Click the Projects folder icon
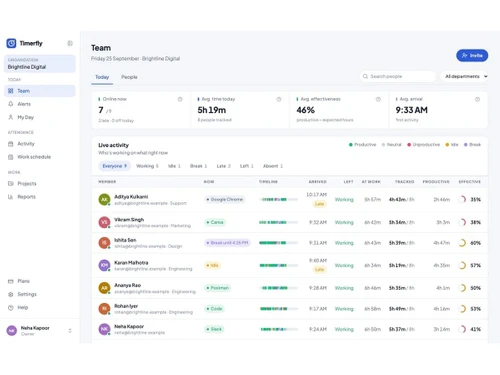The width and height of the screenshot is (500, 375). coord(11,184)
